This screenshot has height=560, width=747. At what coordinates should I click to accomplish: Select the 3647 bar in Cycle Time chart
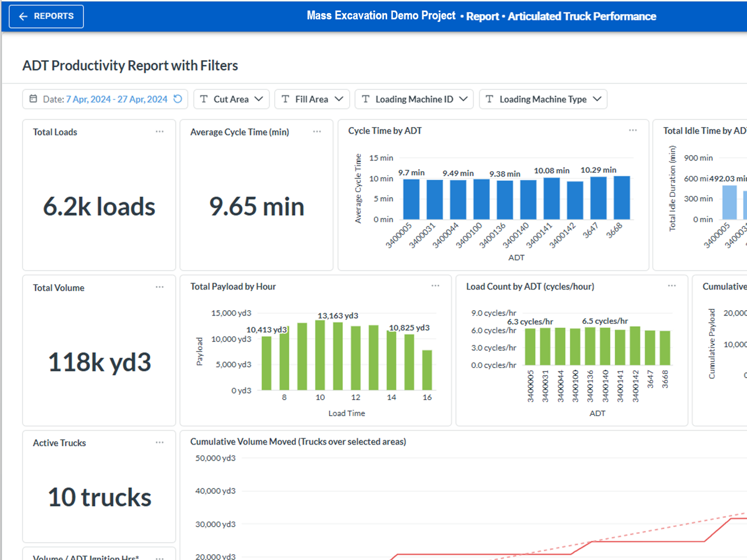click(599, 198)
